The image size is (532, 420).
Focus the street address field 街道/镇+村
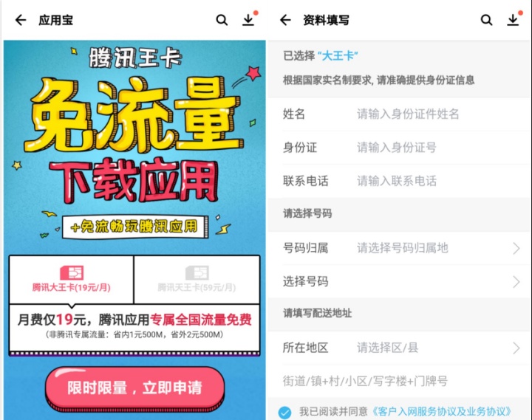(x=399, y=381)
